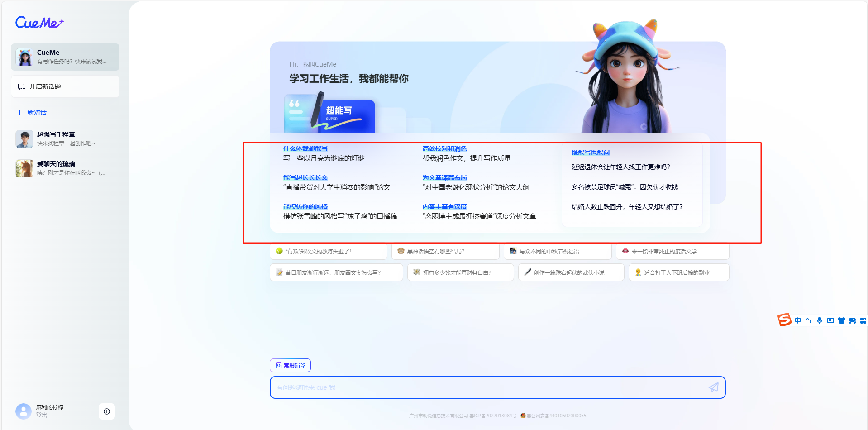The height and width of the screenshot is (430, 868).
Task: Click the red lips emoji icon
Action: point(625,251)
